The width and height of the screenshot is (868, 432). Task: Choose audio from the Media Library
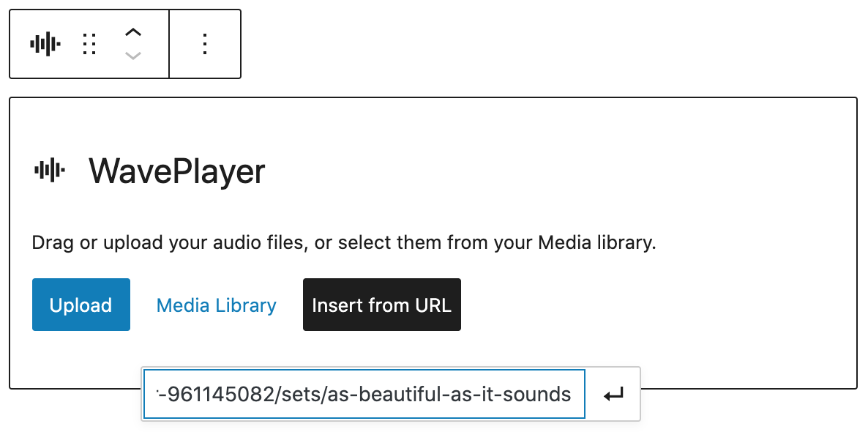(x=217, y=305)
